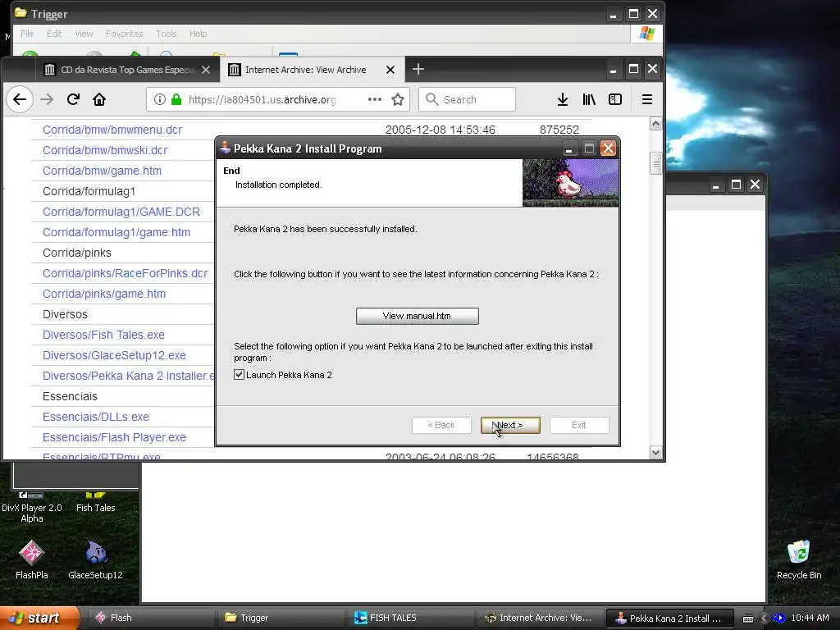Screen dimensions: 840x630
Task: Switch to CD da Revista Top Games tab
Action: coord(127,70)
